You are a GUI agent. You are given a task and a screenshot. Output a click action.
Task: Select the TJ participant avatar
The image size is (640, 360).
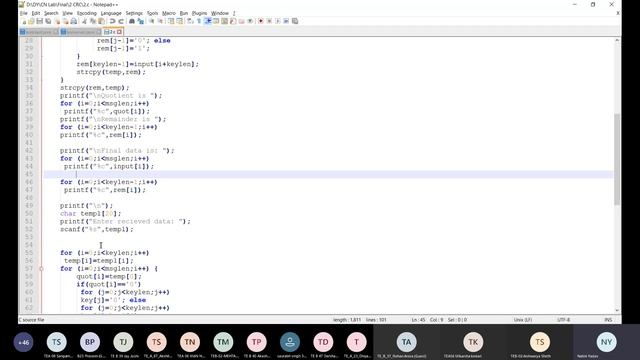click(123, 342)
